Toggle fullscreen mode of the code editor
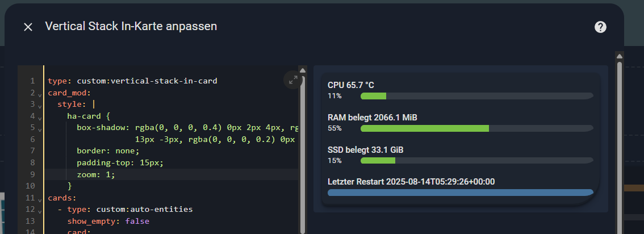Viewport: 644px width, 234px height. 293,80
